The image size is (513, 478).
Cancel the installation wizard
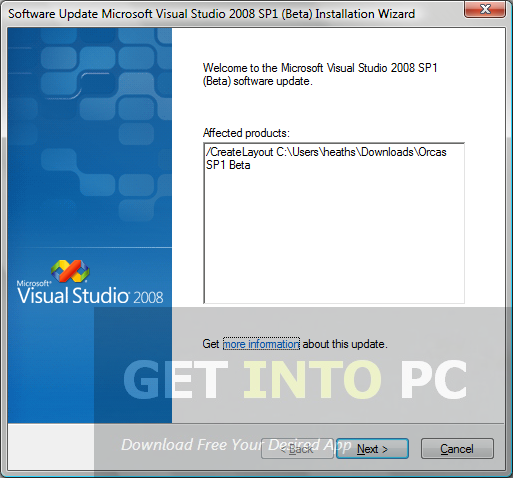click(457, 449)
